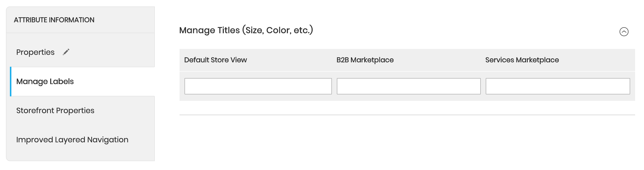Click the ATTRIBUTE INFORMATION panel header
The width and height of the screenshot is (644, 170).
(81, 20)
